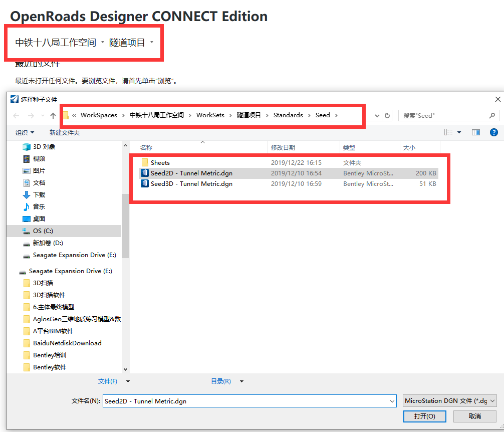Toggle the preview pane icon

coord(475,132)
